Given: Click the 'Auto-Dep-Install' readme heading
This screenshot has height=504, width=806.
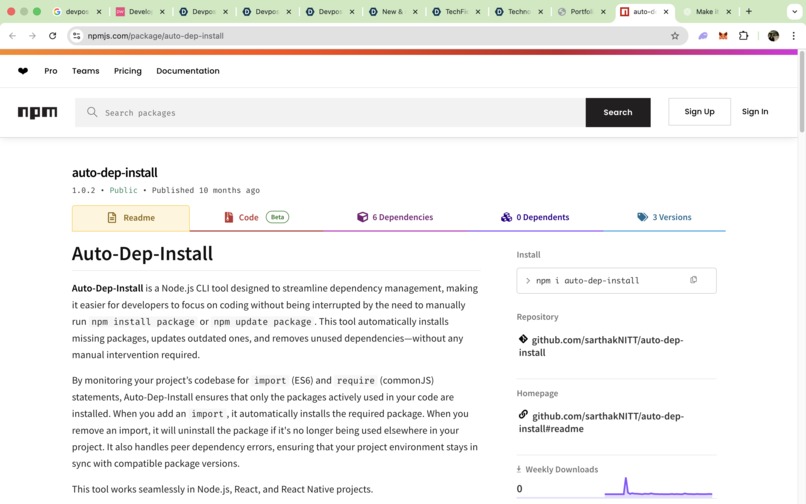Looking at the screenshot, I should tap(142, 254).
